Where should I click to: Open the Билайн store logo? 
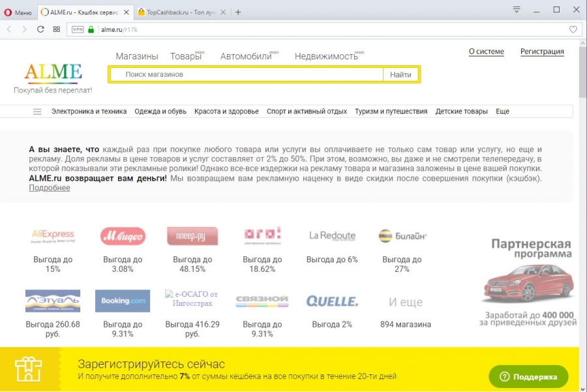tap(402, 236)
